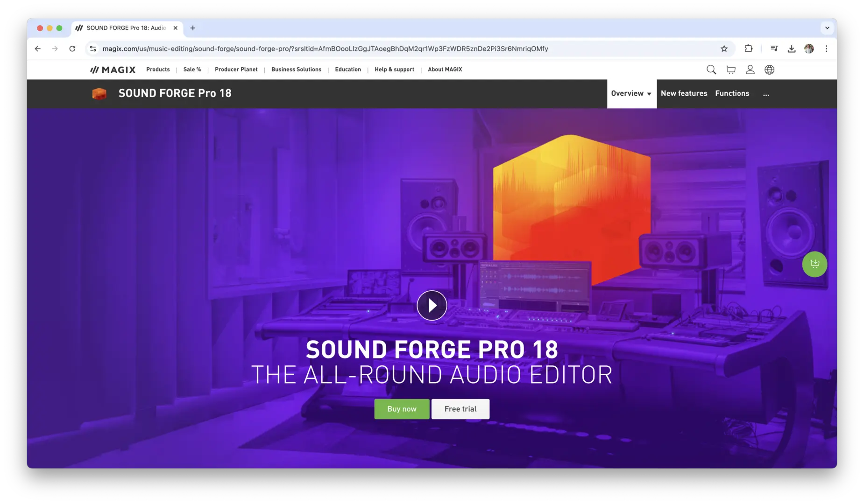This screenshot has height=504, width=864.
Task: Click the Free trial button
Action: 460,409
